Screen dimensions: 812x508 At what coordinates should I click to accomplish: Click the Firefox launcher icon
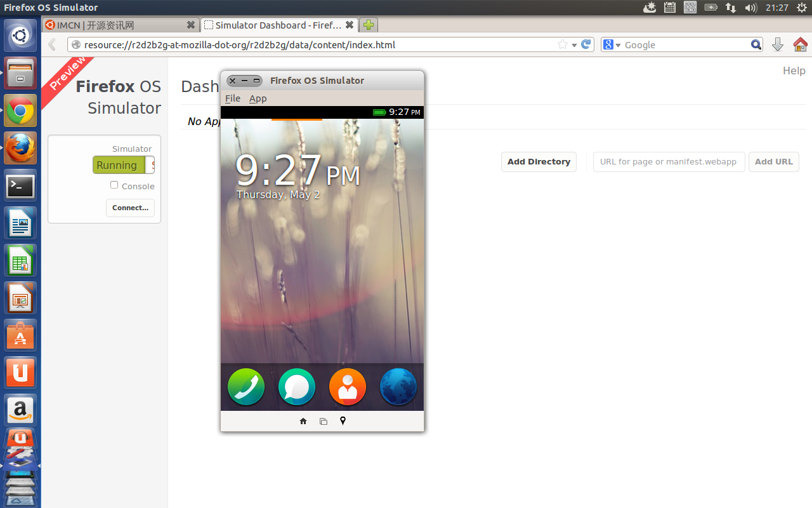point(20,149)
